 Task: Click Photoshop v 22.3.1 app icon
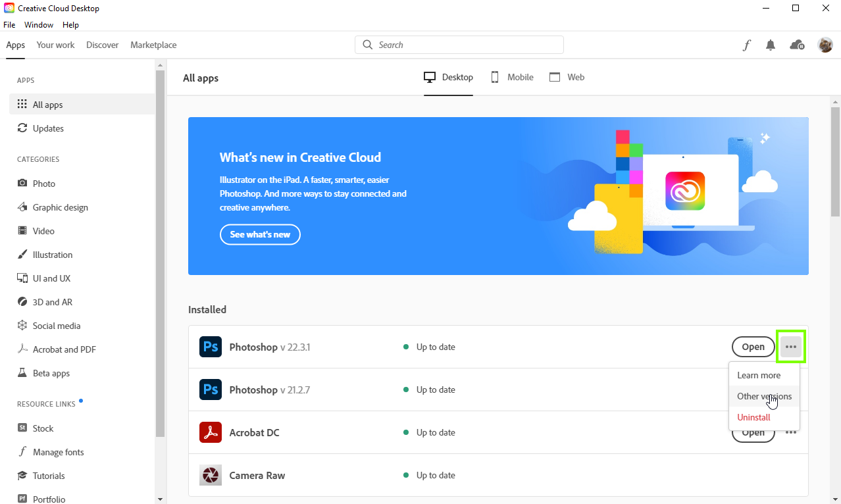(x=211, y=347)
